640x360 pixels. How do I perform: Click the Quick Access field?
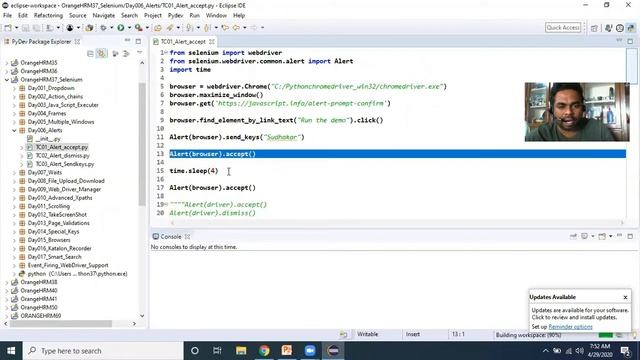(x=563, y=28)
